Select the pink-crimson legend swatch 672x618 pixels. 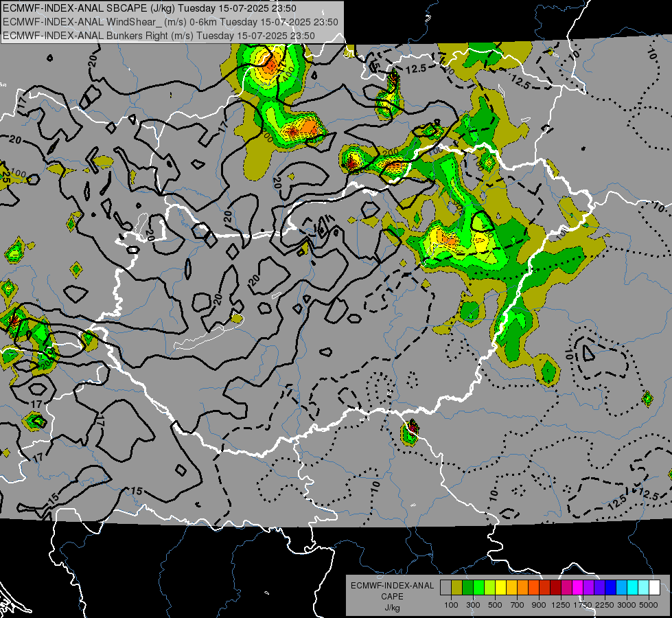pyautogui.click(x=566, y=587)
